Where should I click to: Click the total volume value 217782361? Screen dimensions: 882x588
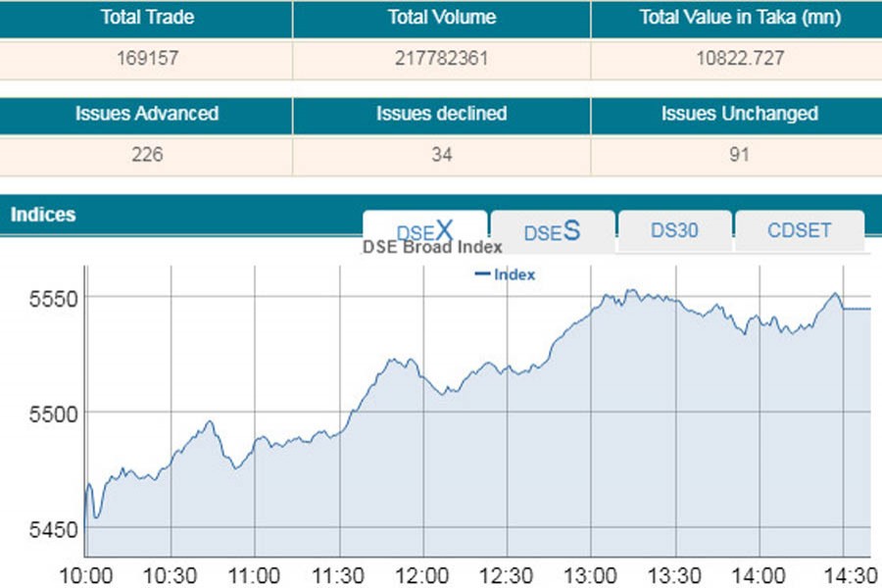(441, 58)
